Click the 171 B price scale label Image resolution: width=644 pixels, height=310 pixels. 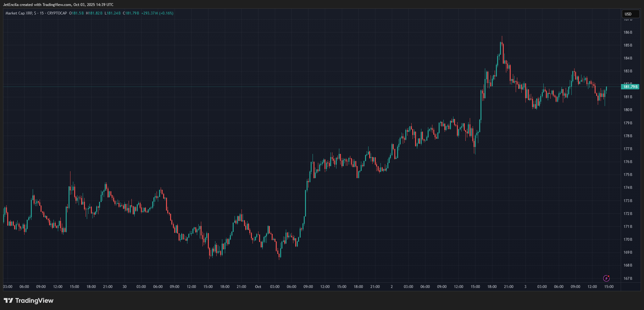[628, 227]
